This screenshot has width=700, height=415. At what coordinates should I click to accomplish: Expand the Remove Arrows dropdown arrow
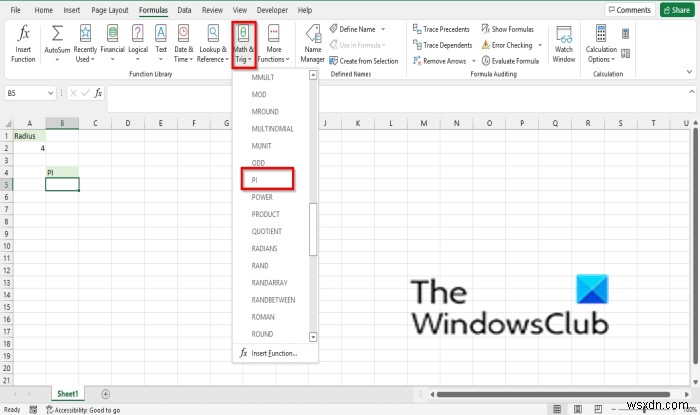click(474, 61)
